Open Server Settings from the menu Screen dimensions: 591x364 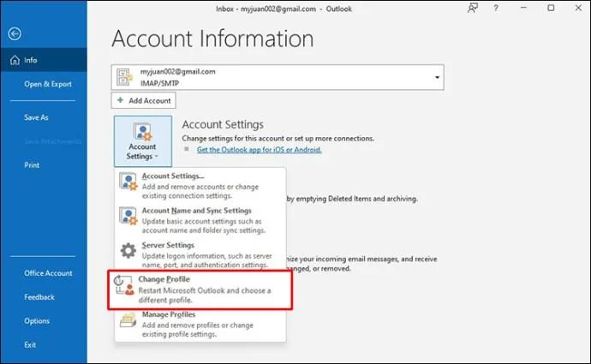click(x=200, y=254)
